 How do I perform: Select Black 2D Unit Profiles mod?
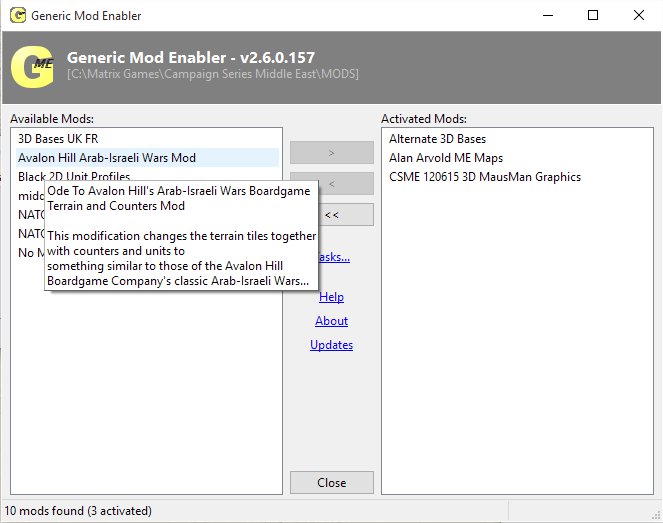point(147,176)
